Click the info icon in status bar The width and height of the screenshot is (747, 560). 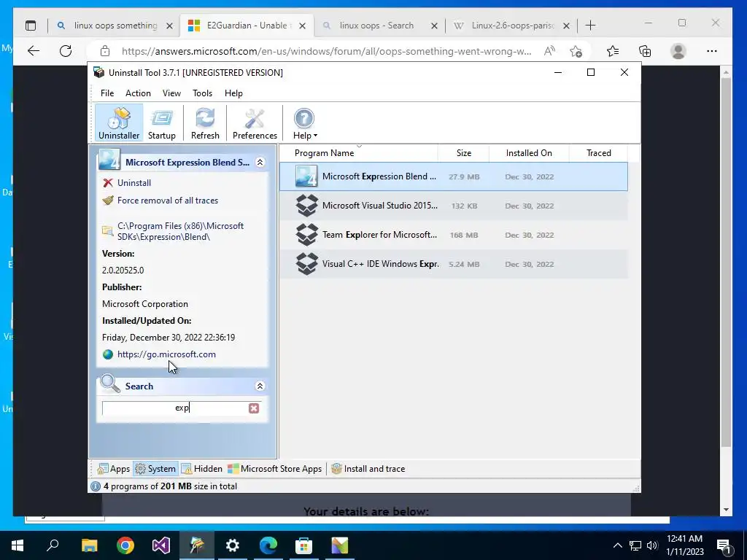(x=96, y=486)
